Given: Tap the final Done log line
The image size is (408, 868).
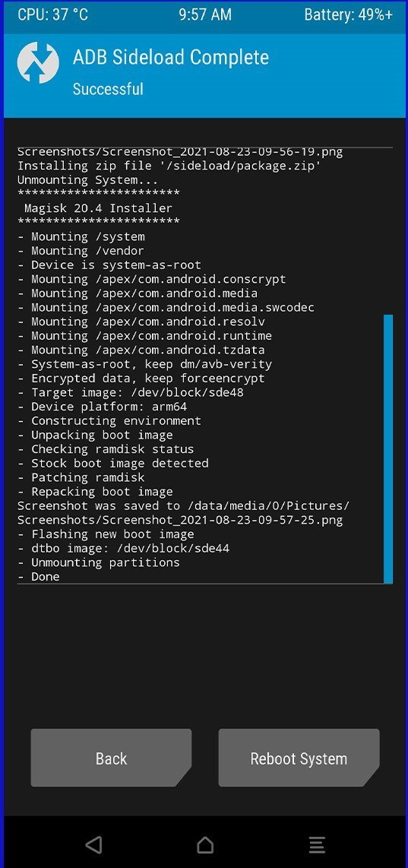Looking at the screenshot, I should (x=39, y=576).
